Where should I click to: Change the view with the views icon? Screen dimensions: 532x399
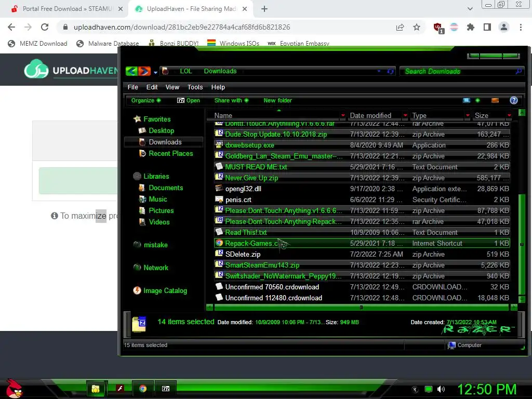pos(467,100)
